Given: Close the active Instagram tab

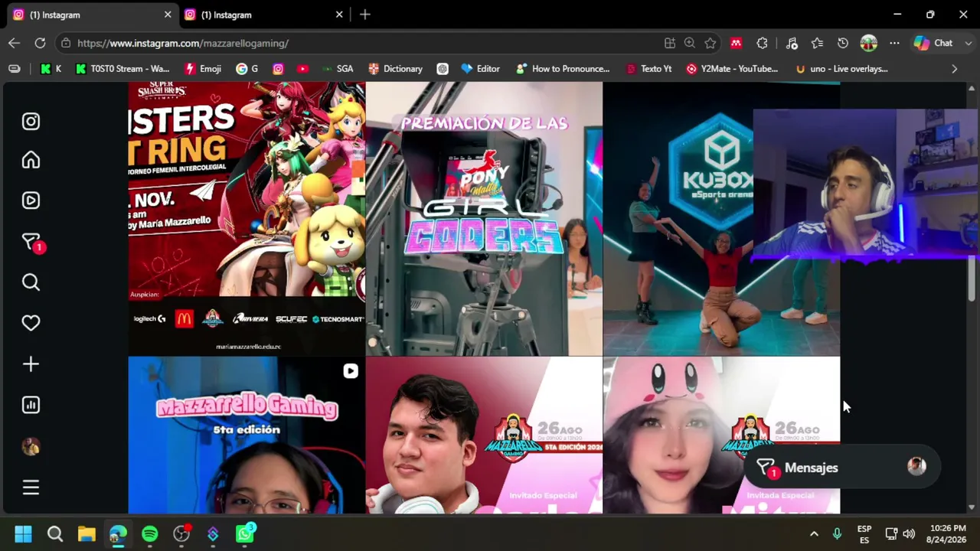Looking at the screenshot, I should point(168,15).
